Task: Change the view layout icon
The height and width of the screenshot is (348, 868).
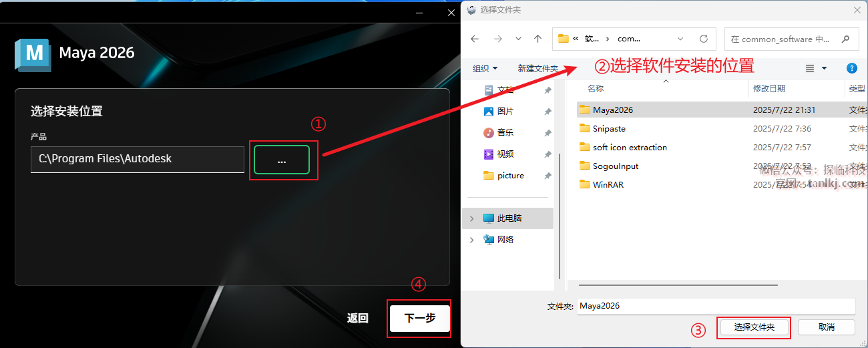Action: point(810,69)
